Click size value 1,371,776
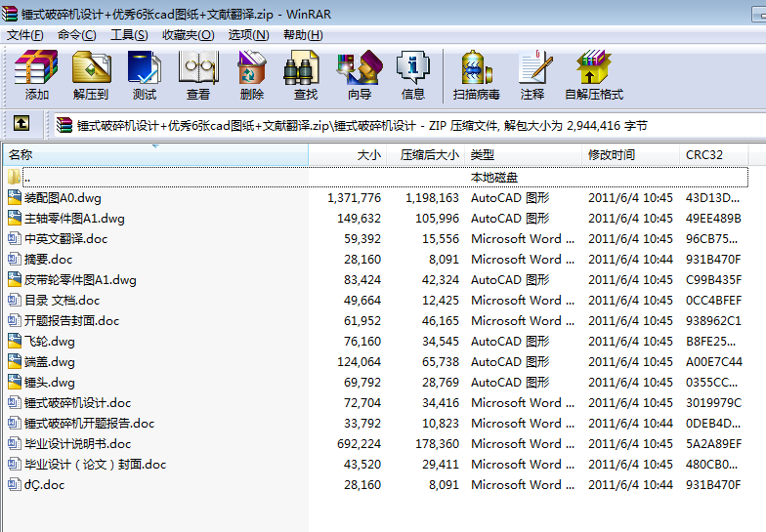The height and width of the screenshot is (532, 766). tap(354, 197)
